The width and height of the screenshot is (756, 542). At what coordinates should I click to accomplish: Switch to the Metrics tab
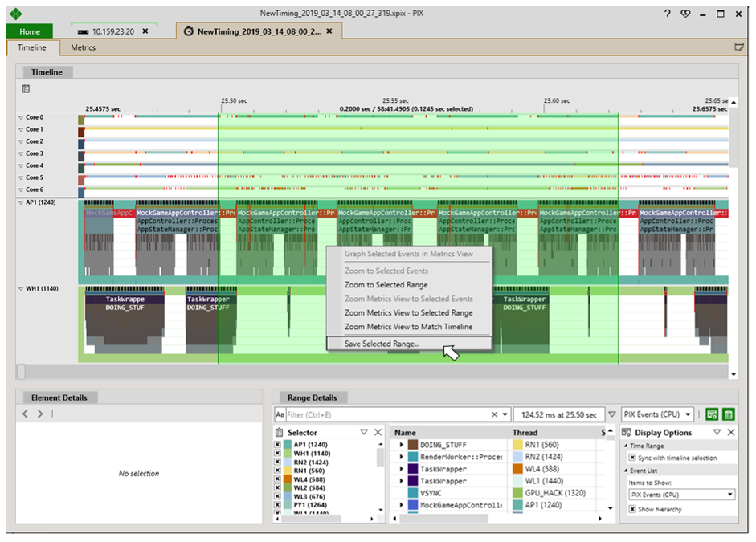(83, 48)
